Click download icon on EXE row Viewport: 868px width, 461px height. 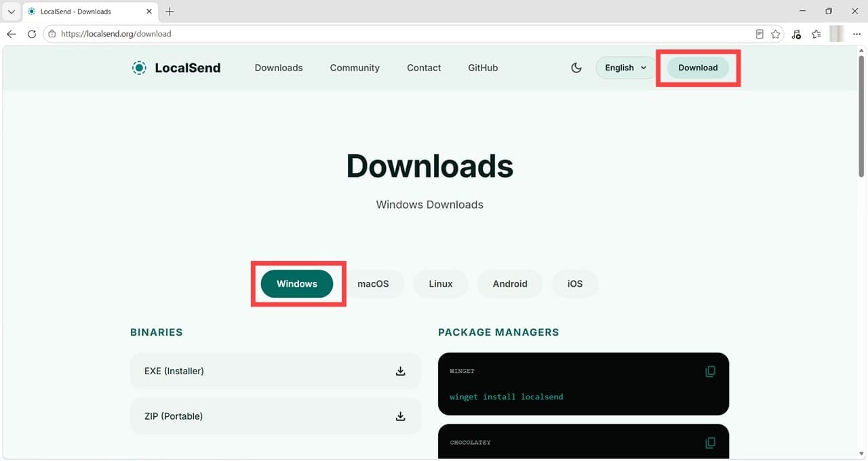pos(401,371)
